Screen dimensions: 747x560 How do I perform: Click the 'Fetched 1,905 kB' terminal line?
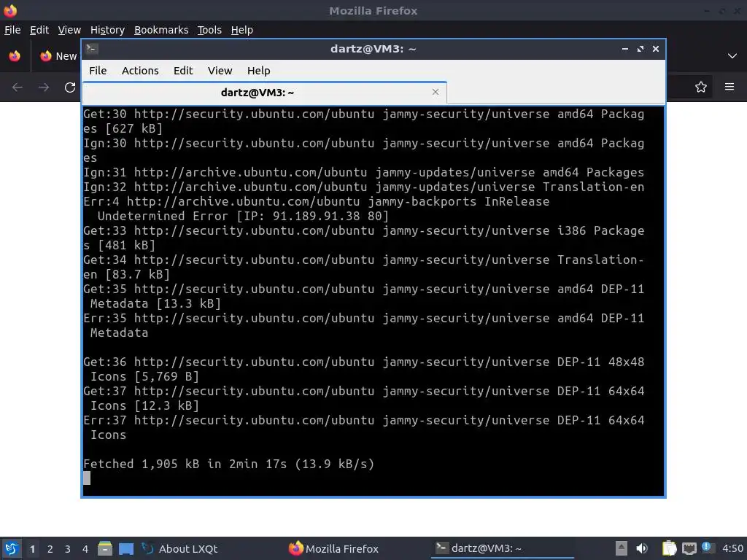pos(228,464)
